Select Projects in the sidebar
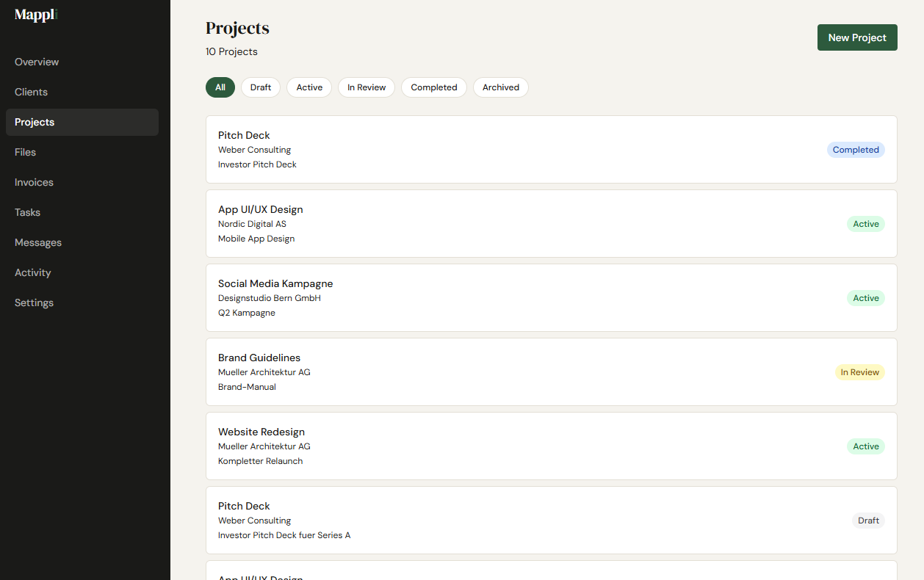 click(x=34, y=122)
